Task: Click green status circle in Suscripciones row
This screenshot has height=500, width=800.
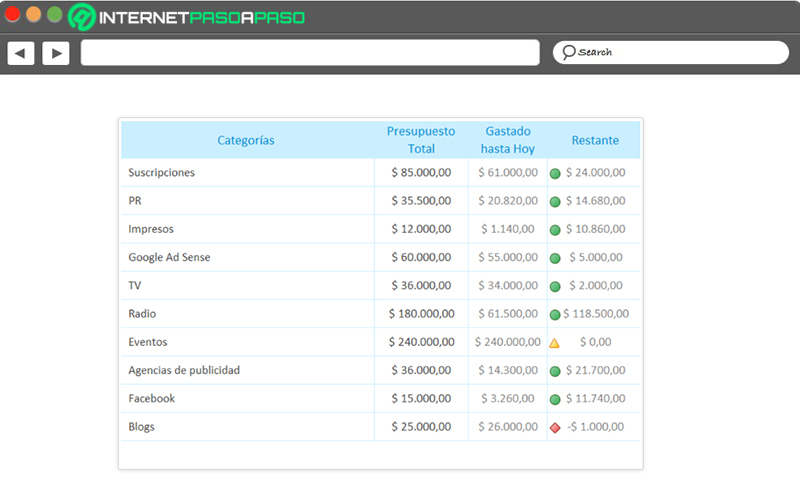Action: click(555, 173)
